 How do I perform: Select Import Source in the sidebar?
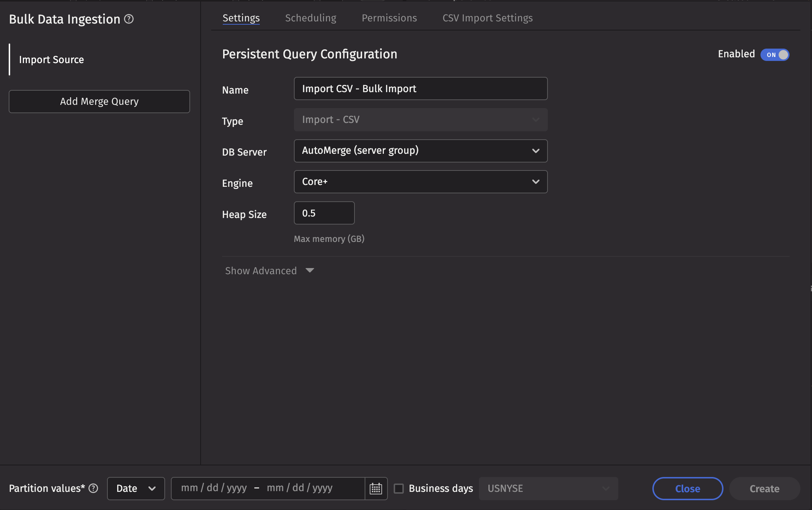tap(52, 59)
